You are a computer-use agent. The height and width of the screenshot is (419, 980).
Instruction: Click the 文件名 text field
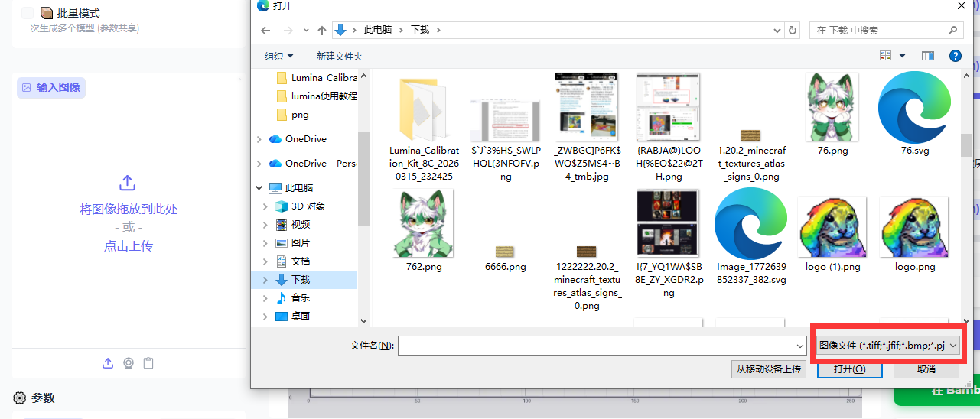[x=596, y=346]
